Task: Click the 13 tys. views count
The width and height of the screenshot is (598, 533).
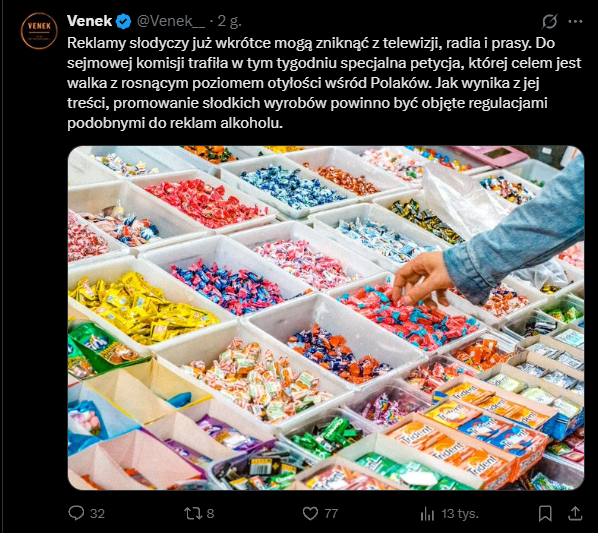Action: tap(460, 514)
